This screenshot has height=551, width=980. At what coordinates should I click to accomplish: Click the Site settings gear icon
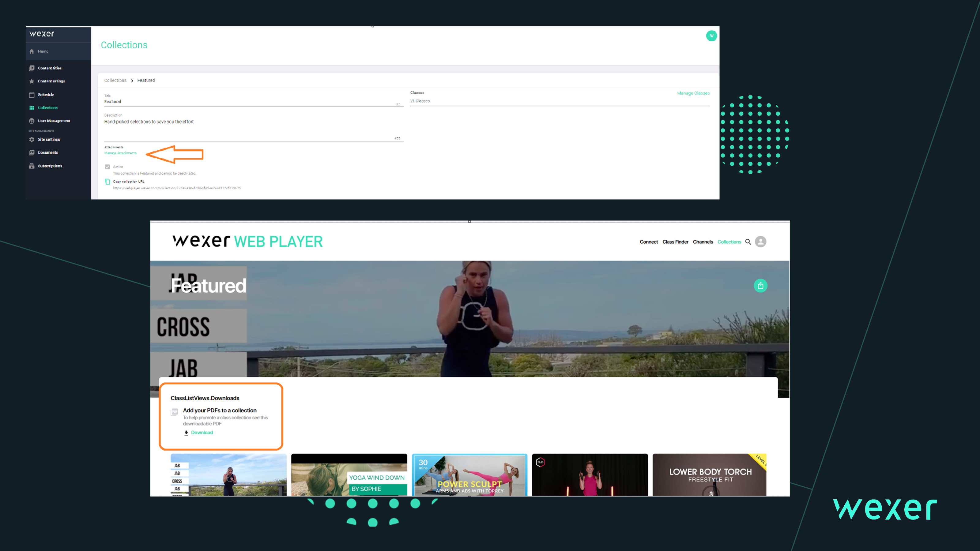coord(32,140)
